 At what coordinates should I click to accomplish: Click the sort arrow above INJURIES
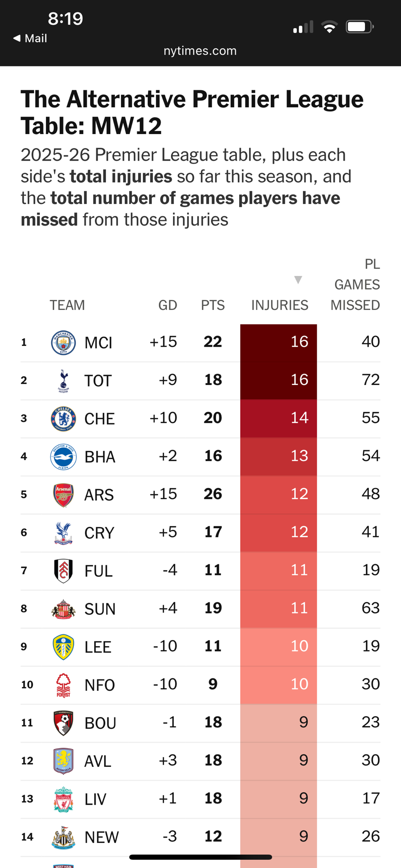(298, 279)
